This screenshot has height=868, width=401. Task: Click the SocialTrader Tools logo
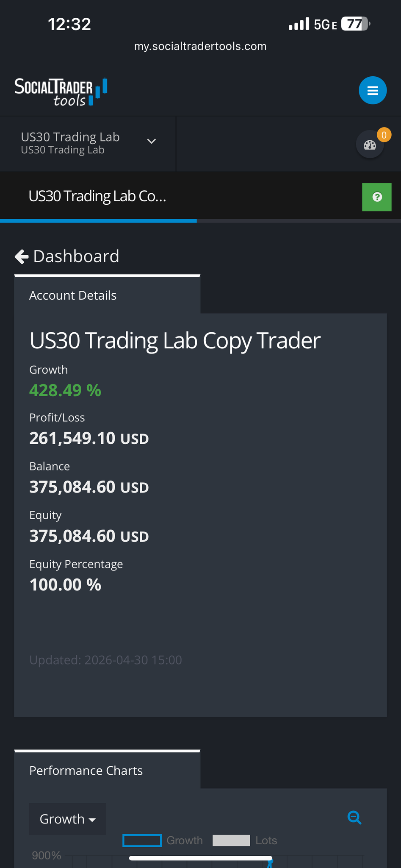click(61, 92)
